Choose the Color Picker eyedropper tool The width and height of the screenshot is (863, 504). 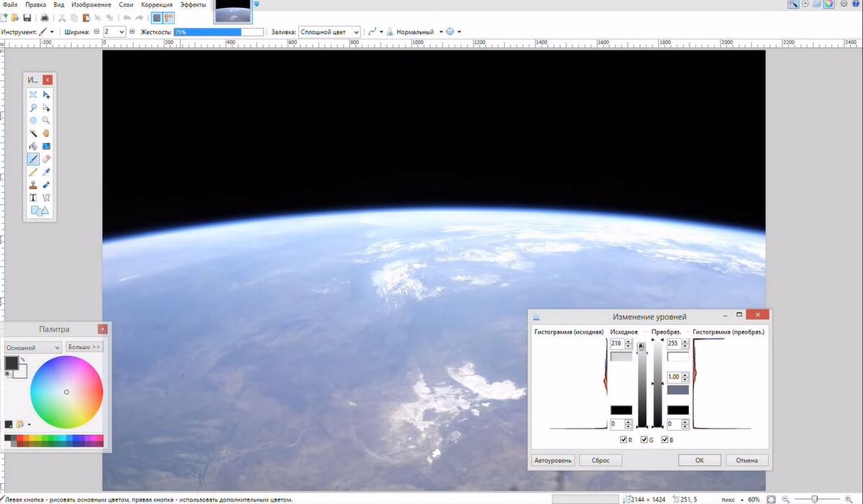tap(46, 172)
